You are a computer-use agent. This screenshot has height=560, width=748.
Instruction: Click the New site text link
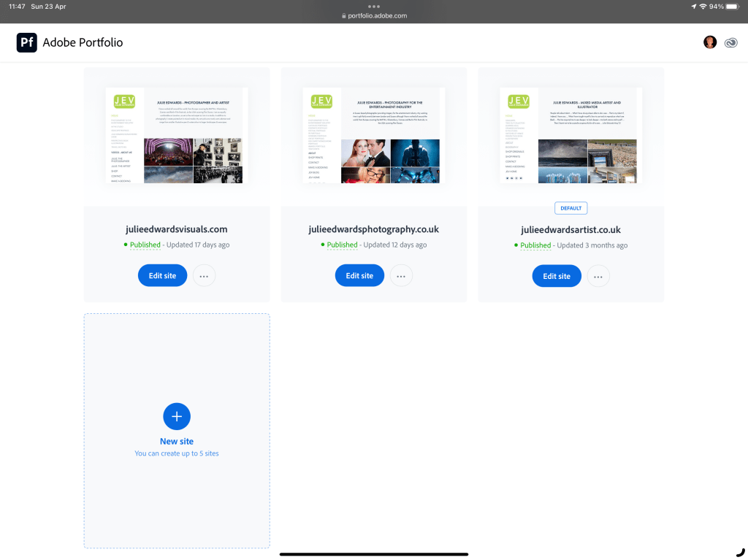[x=177, y=442]
